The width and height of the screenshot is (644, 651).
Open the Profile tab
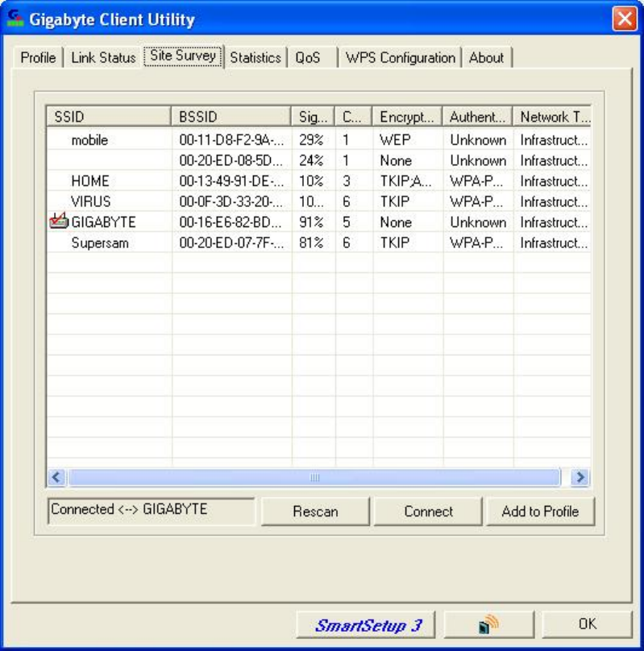pyautogui.click(x=38, y=57)
